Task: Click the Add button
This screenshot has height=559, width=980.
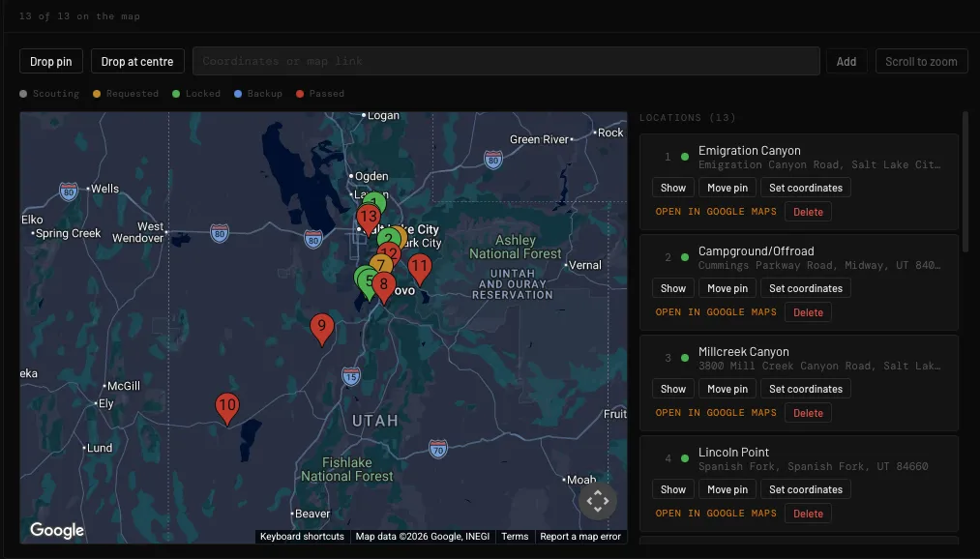Action: 846,61
